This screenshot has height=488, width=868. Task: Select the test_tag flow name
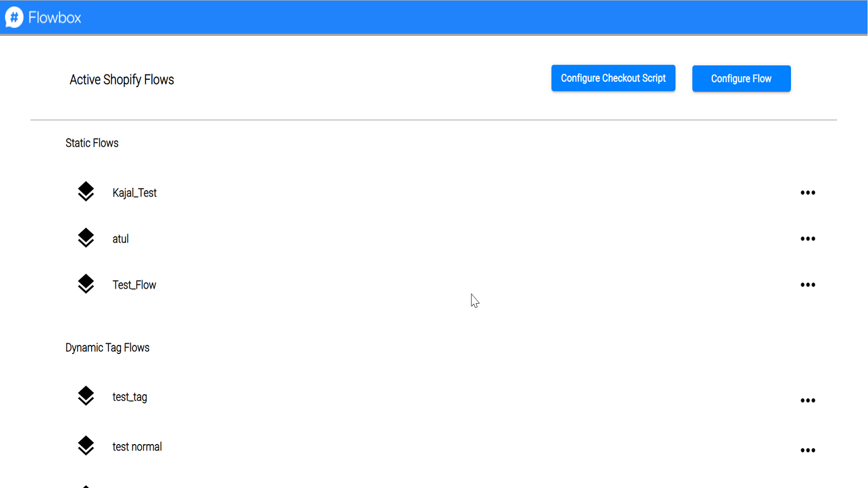(x=130, y=397)
